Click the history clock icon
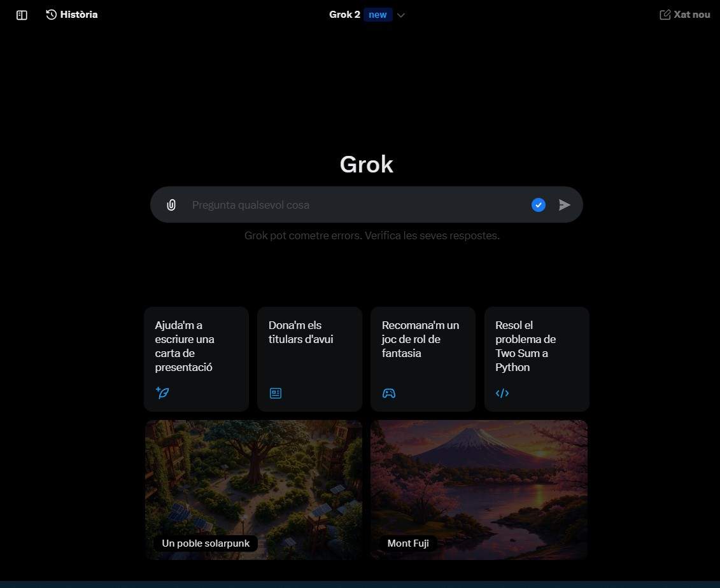The width and height of the screenshot is (720, 588). pos(52,15)
